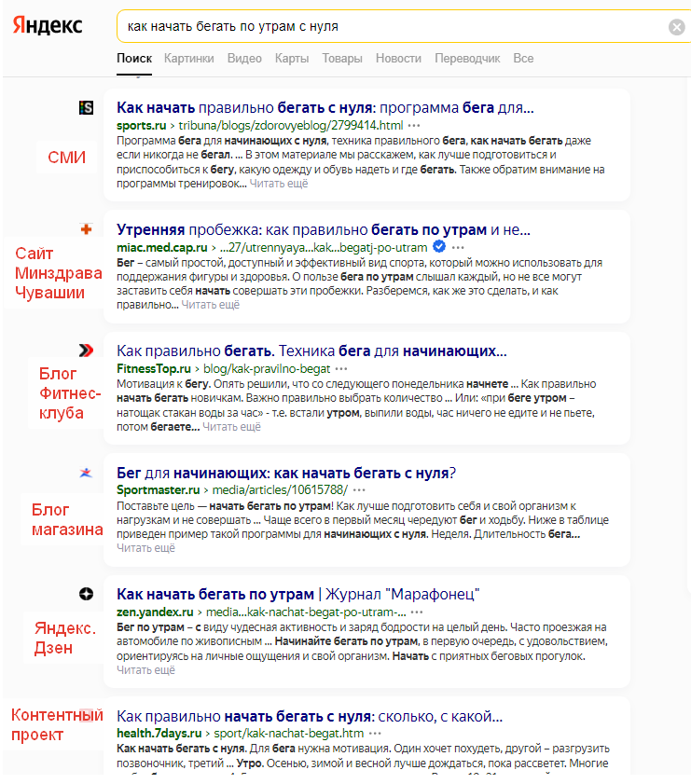Click the zen.yandex.ru domain link
The width and height of the screenshot is (691, 784).
155,612
